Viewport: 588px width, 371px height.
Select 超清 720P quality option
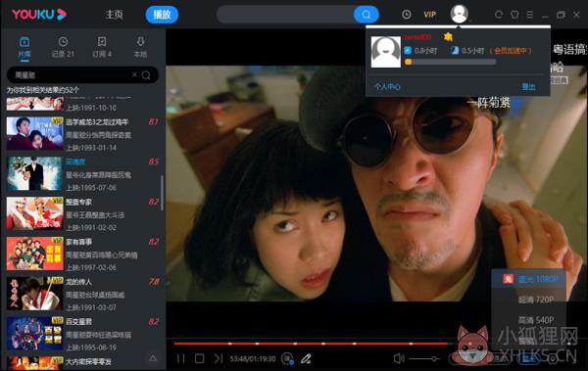(535, 300)
